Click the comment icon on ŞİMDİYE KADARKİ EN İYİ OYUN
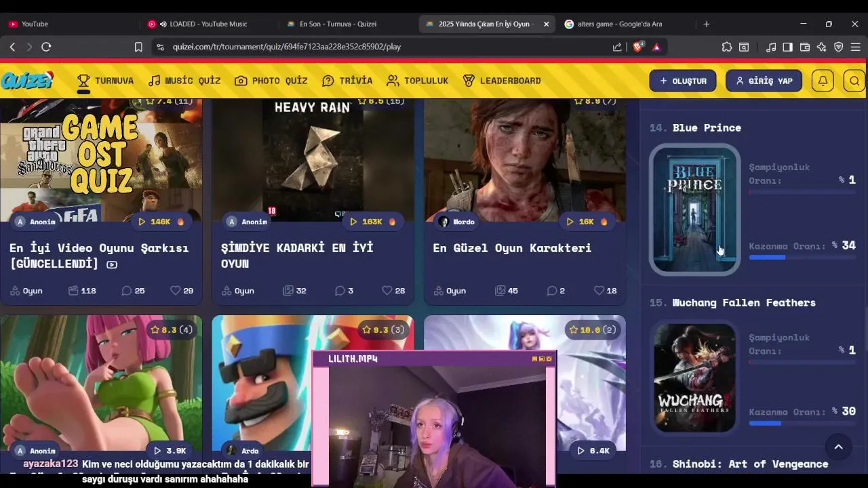Viewport: 868px width, 488px height. coord(340,290)
